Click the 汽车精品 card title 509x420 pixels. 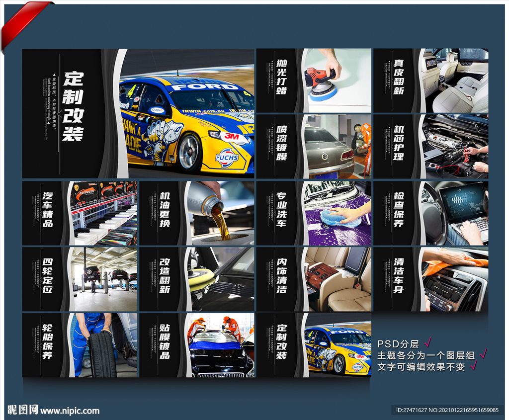coord(47,210)
